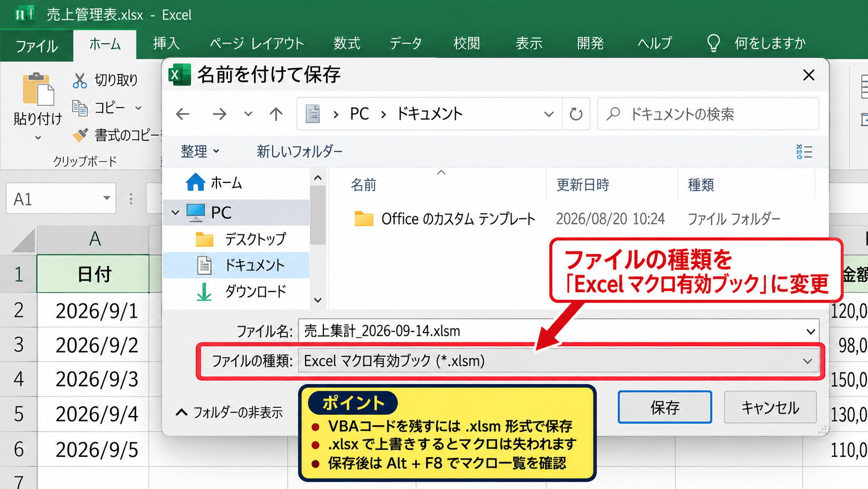Click the select-all triangle at the sheet corner

24,241
